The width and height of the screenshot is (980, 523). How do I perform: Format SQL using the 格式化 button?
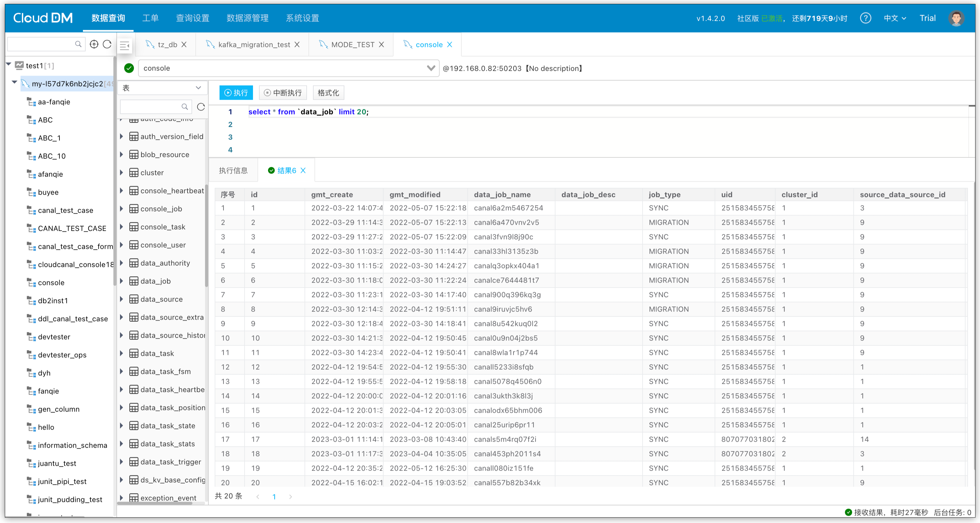(328, 93)
